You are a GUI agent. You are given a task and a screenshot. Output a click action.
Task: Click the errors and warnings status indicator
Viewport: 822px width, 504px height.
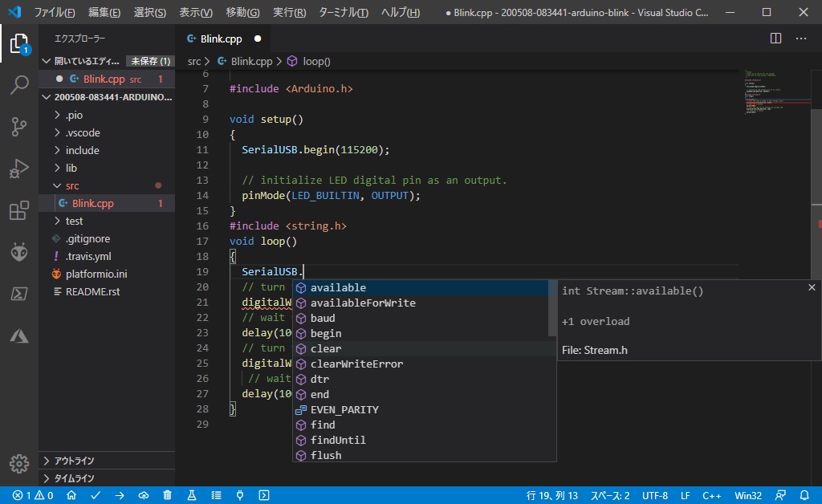tap(33, 496)
